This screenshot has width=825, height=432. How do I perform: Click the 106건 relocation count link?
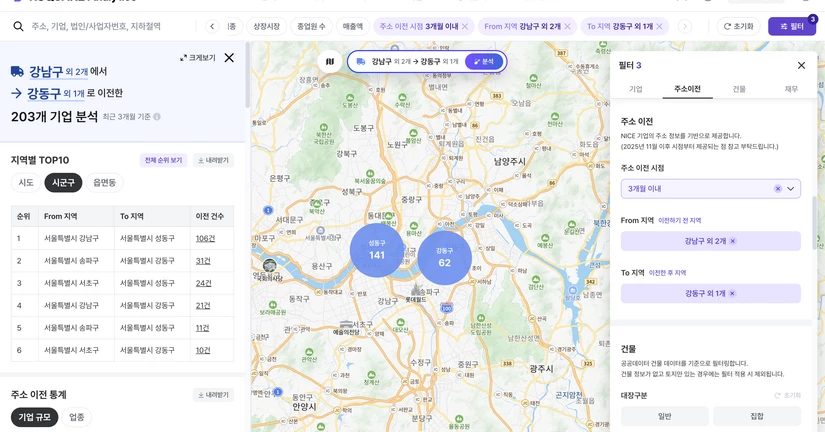[x=205, y=238]
